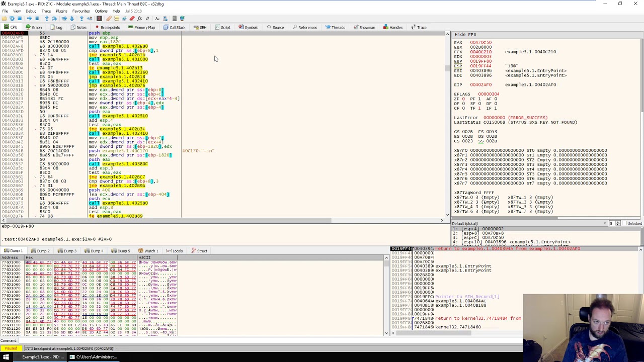
Task: Increase the argument count stepper
Action: tap(617, 222)
